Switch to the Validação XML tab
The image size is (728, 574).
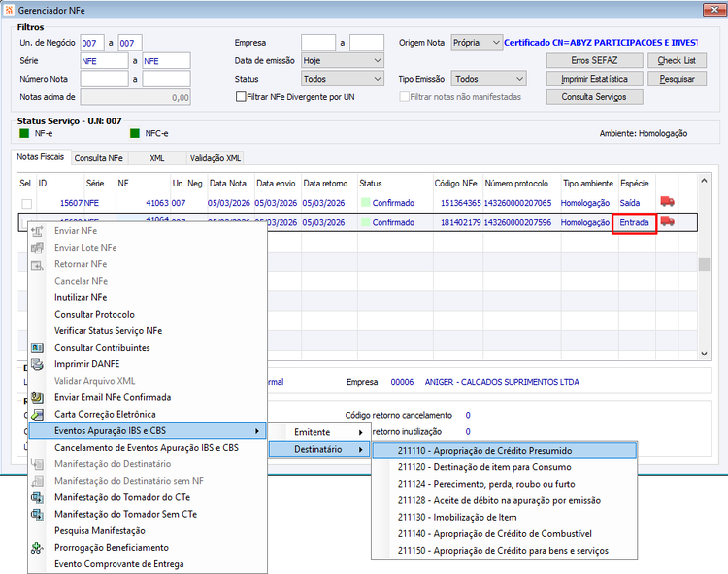(215, 158)
